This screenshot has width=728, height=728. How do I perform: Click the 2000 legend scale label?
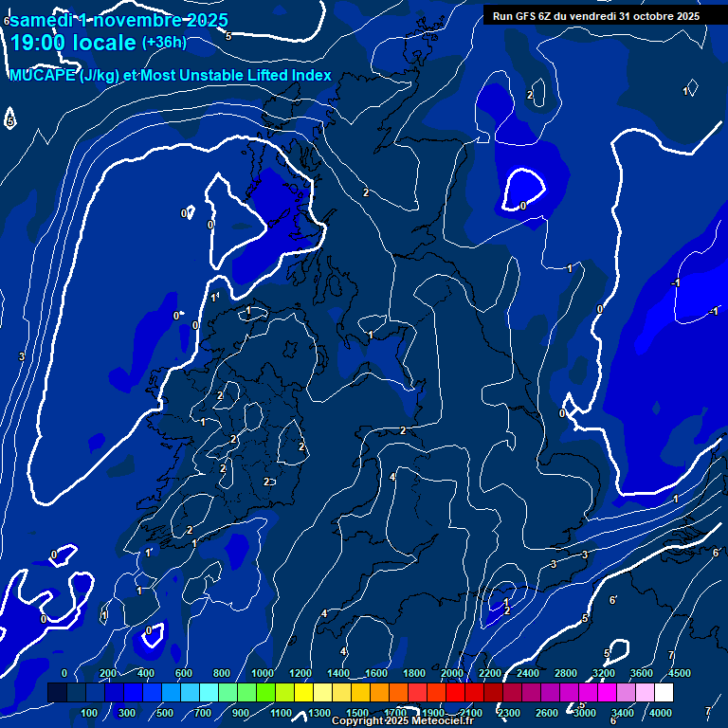click(452, 673)
